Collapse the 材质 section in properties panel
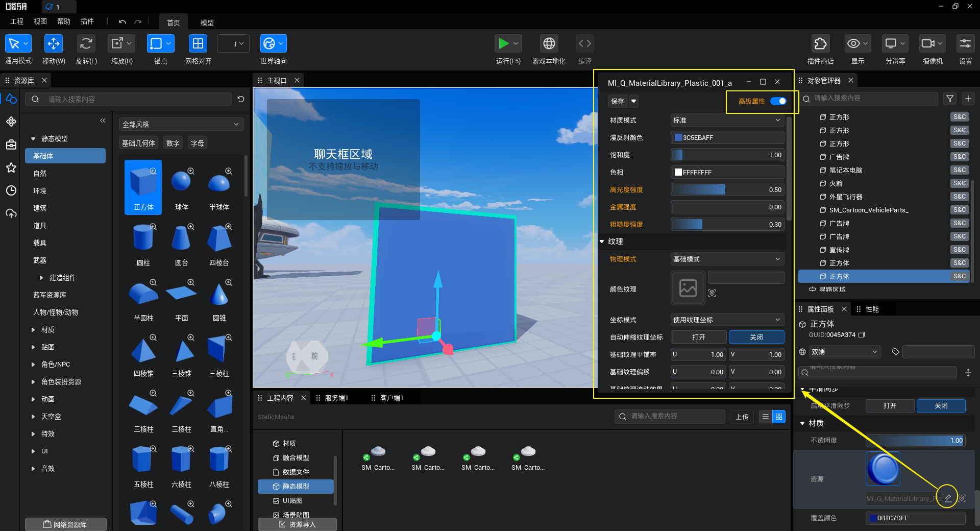This screenshot has height=531, width=980. tap(802, 423)
